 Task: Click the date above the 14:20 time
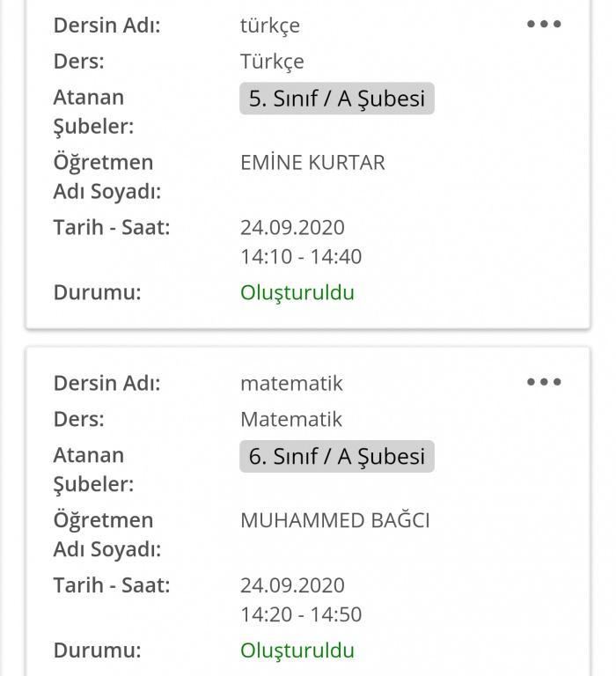point(292,585)
